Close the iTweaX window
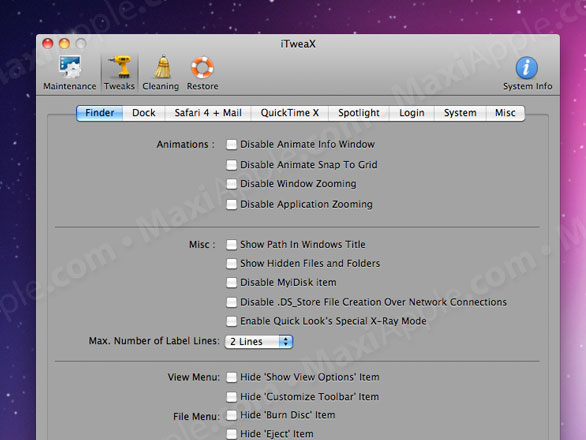 (x=48, y=44)
